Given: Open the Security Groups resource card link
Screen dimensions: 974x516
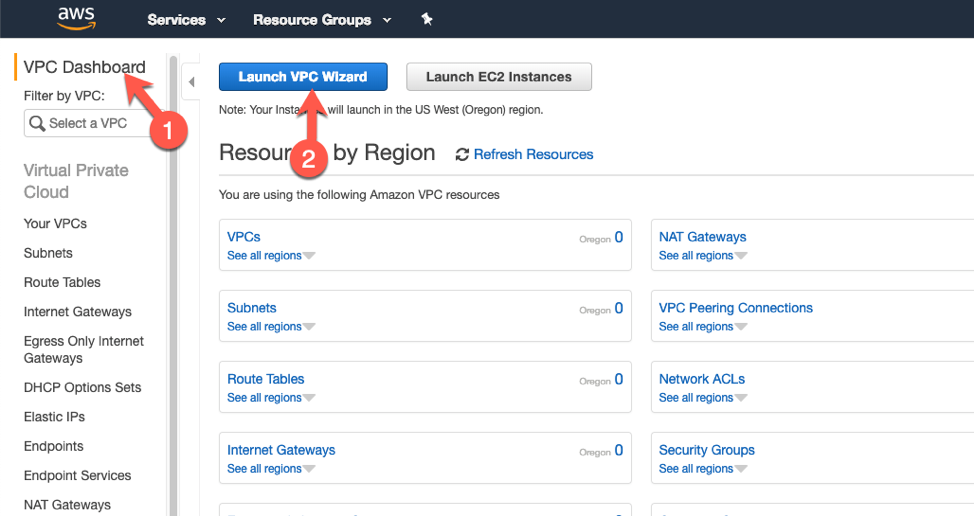Looking at the screenshot, I should tap(707, 450).
